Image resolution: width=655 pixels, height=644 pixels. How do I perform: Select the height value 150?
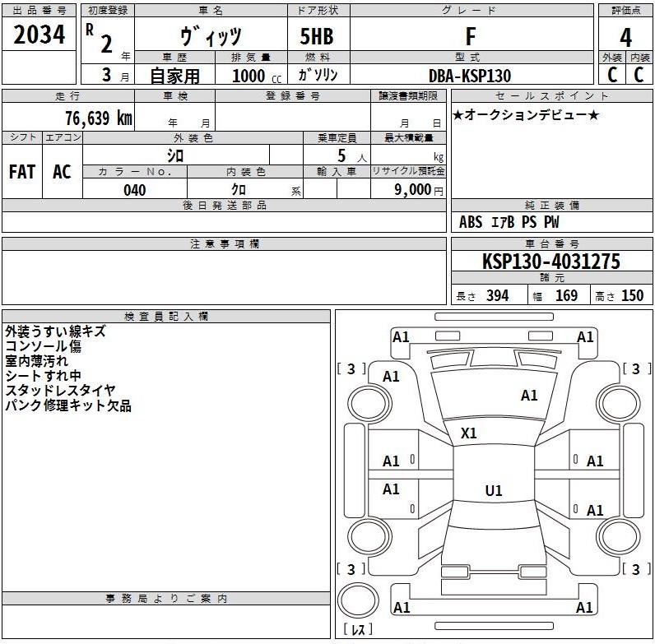pyautogui.click(x=633, y=296)
